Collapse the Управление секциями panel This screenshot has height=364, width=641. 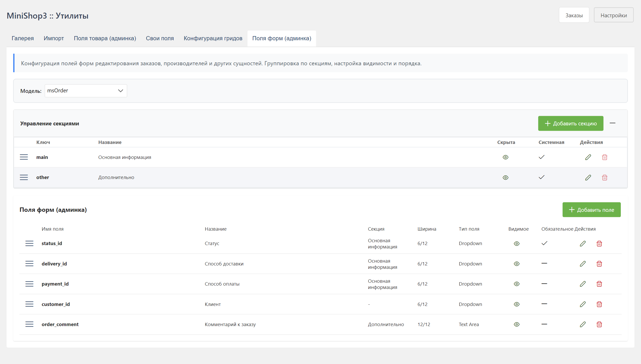coord(613,123)
